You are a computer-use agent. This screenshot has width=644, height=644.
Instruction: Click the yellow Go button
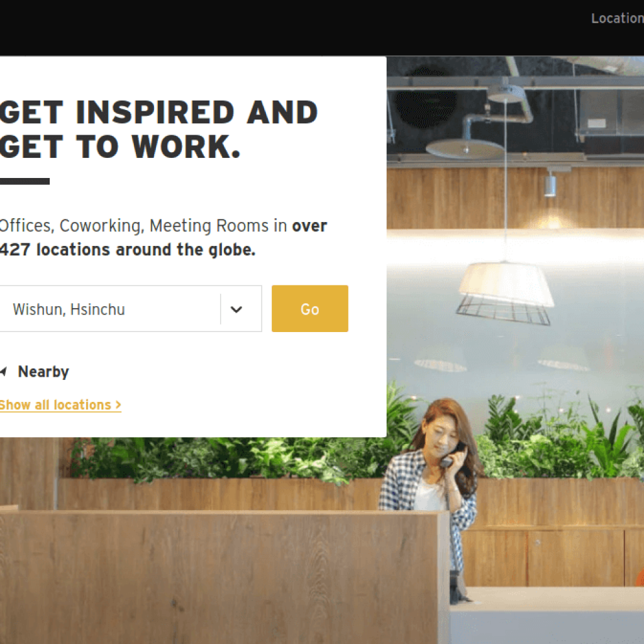click(x=309, y=308)
